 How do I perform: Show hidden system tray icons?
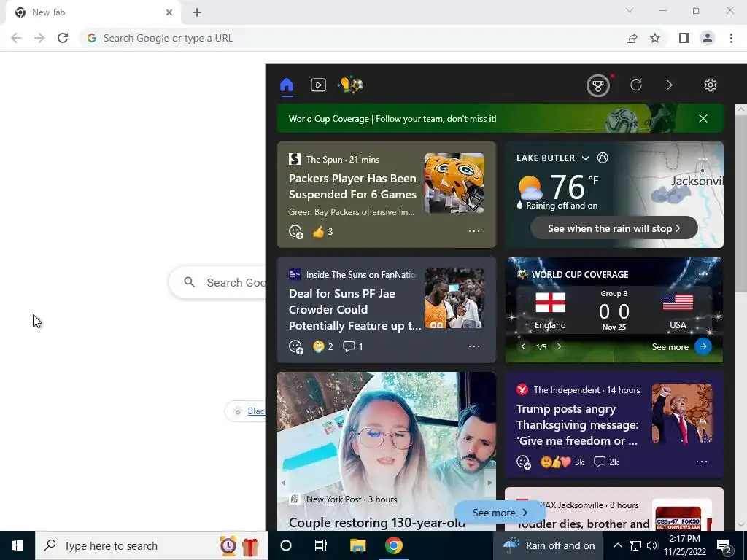[x=617, y=545]
